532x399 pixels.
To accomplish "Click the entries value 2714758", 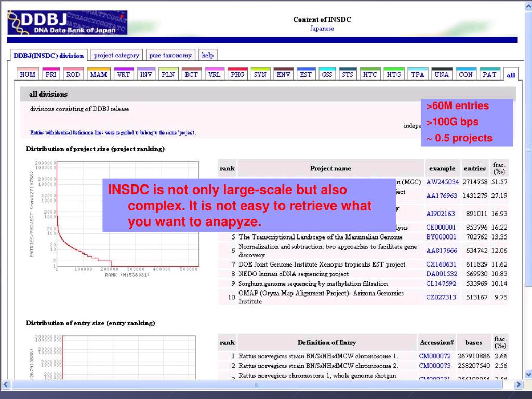I will point(475,182).
